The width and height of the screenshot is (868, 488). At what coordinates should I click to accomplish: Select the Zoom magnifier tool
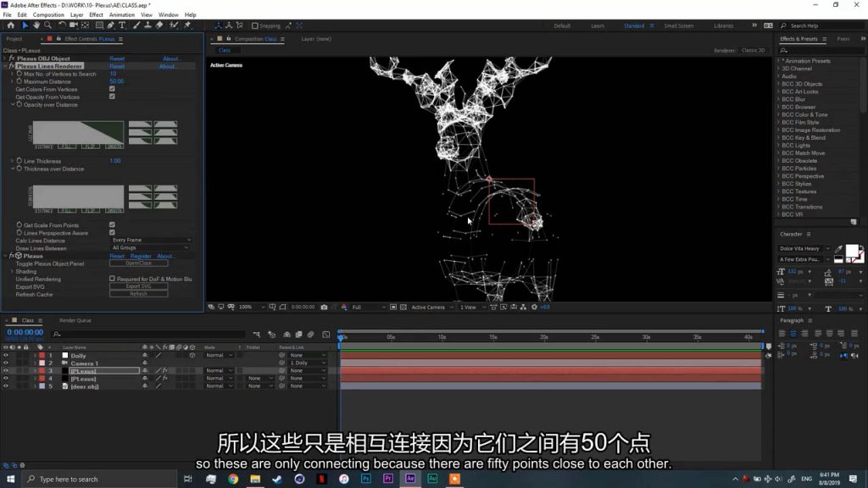48,25
